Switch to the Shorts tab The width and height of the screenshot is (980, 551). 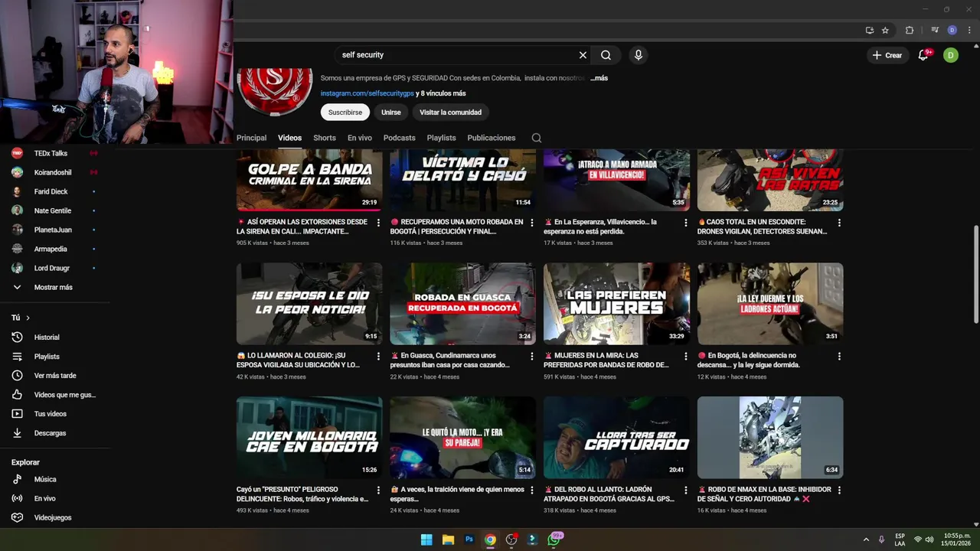pyautogui.click(x=325, y=138)
